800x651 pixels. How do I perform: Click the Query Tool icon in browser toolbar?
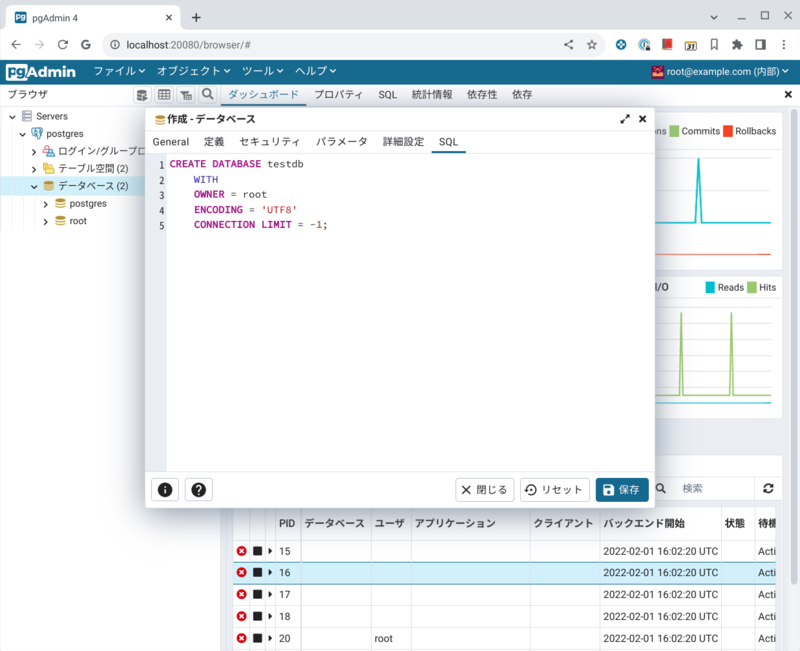tap(142, 95)
